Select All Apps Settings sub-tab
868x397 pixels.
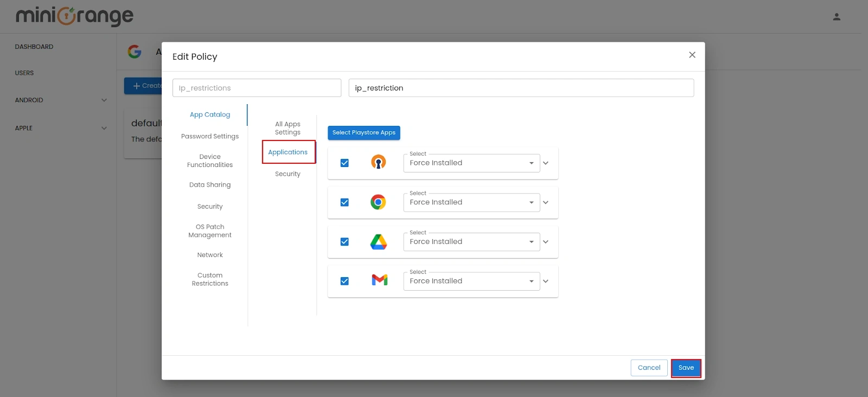(288, 128)
